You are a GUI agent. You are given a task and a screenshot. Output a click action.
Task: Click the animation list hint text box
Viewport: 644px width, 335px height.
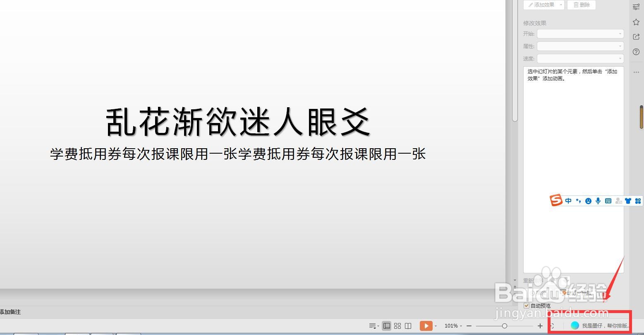click(x=573, y=169)
